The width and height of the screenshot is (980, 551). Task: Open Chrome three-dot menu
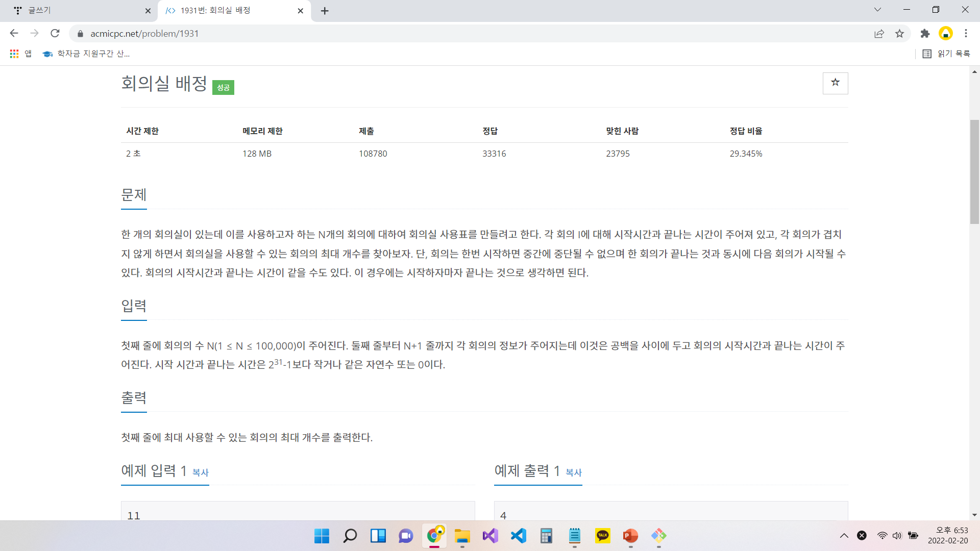tap(966, 34)
